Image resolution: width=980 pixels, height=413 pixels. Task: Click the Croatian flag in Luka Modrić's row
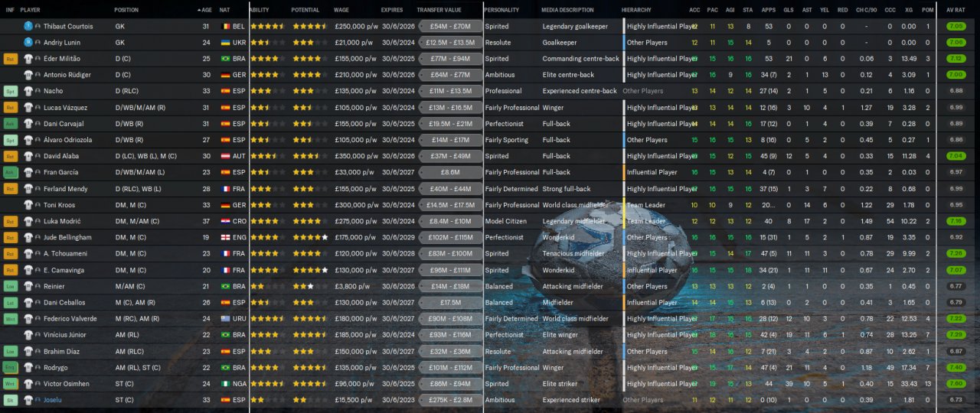point(224,221)
